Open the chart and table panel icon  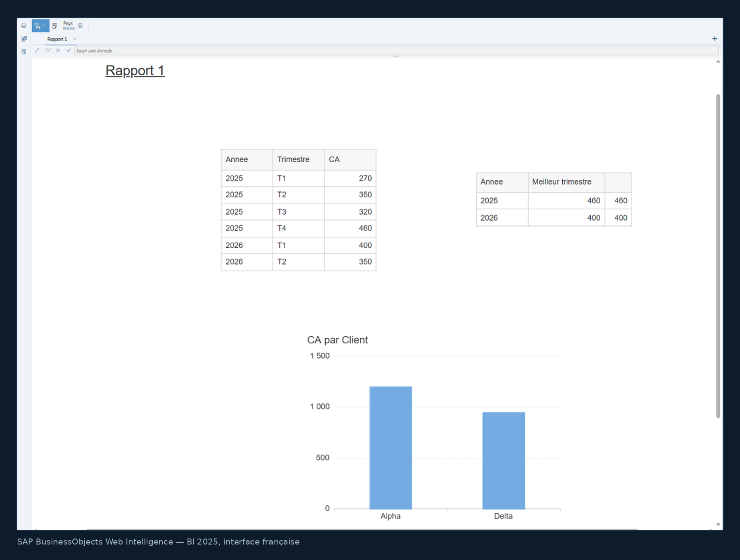24,39
